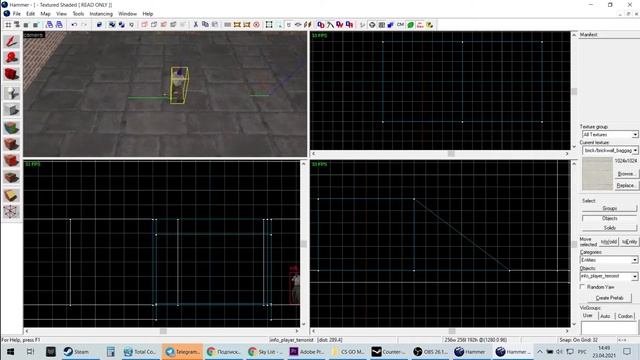Toggle selection handles square icon
Image resolution: width=640 pixels, height=360 pixels.
tap(269, 25)
